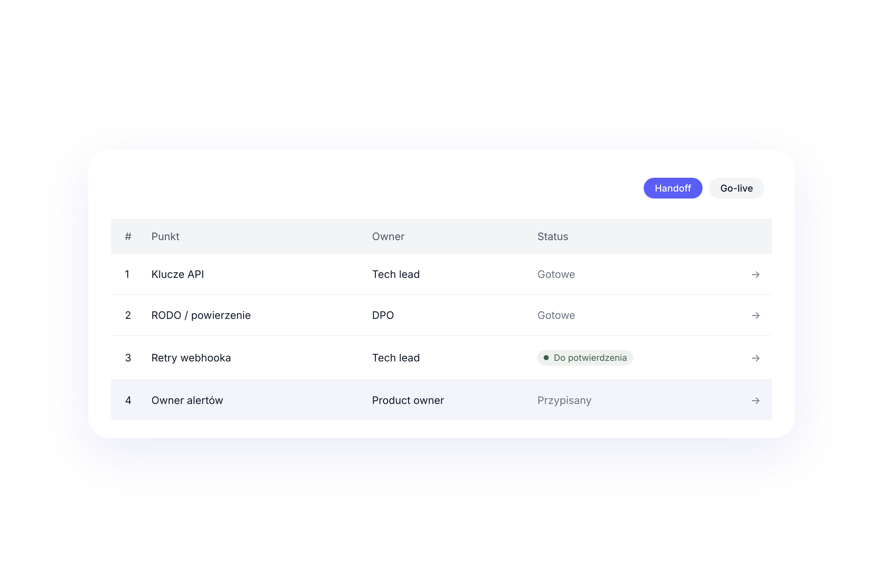The height and width of the screenshot is (588, 883).
Task: Click Gotowe status for Klucze API
Action: (556, 274)
